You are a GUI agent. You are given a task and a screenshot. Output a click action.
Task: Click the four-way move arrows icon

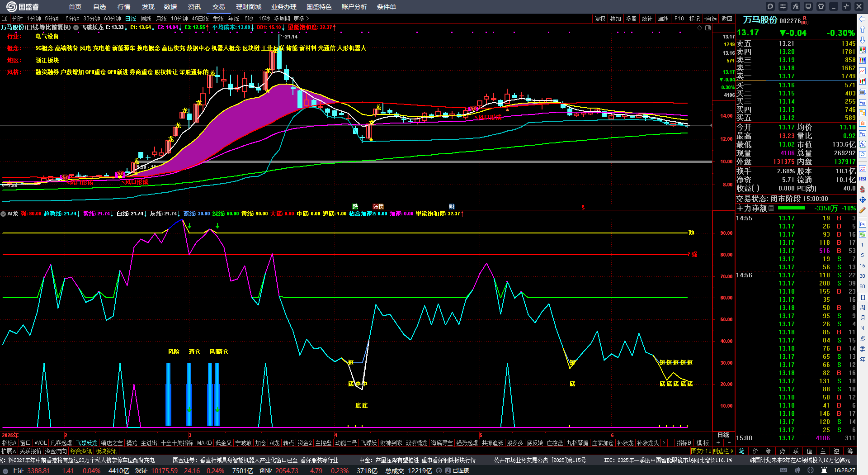(x=863, y=199)
